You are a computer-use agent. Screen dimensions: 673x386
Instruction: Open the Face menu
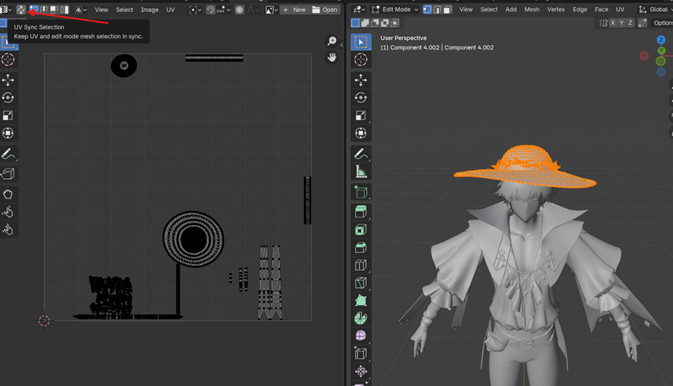coord(601,9)
